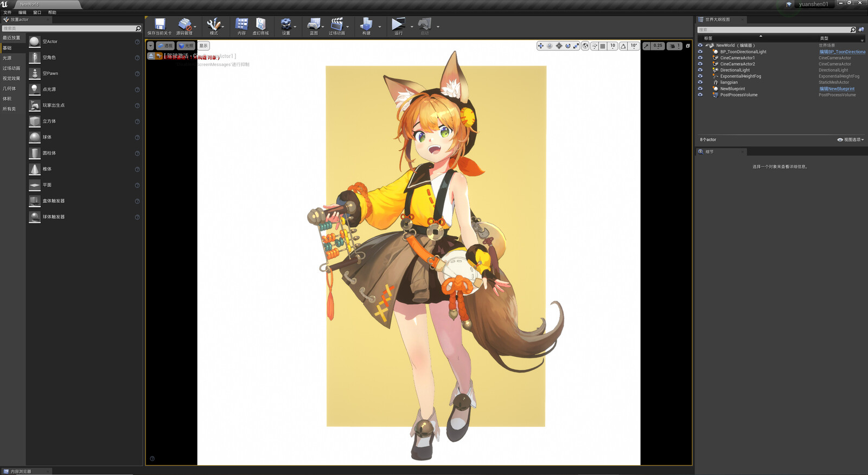The height and width of the screenshot is (475, 868).
Task: Click the Play (运行) button icon
Action: click(398, 24)
